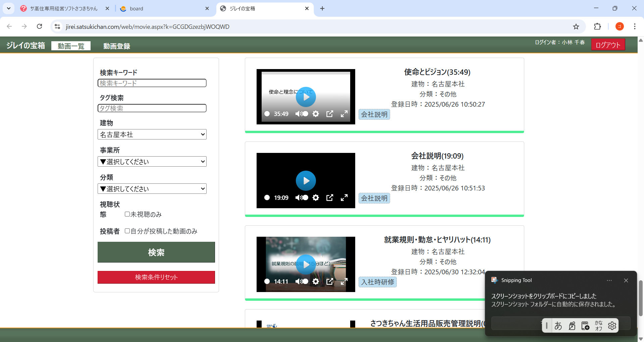Screen dimensions: 644x342
Task: Open settings gear on 使命とビジョン video
Action: (316, 114)
